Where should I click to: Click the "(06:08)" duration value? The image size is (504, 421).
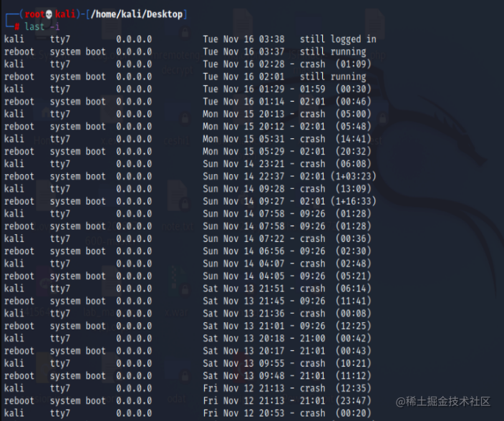pos(353,164)
